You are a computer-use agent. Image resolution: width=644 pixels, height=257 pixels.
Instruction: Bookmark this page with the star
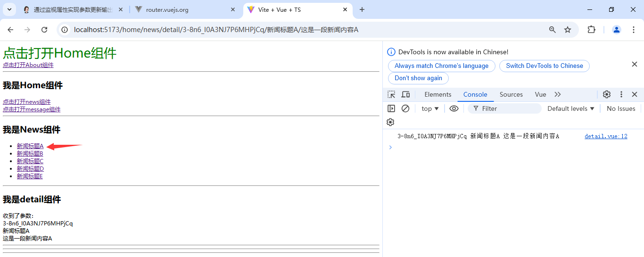click(568, 30)
